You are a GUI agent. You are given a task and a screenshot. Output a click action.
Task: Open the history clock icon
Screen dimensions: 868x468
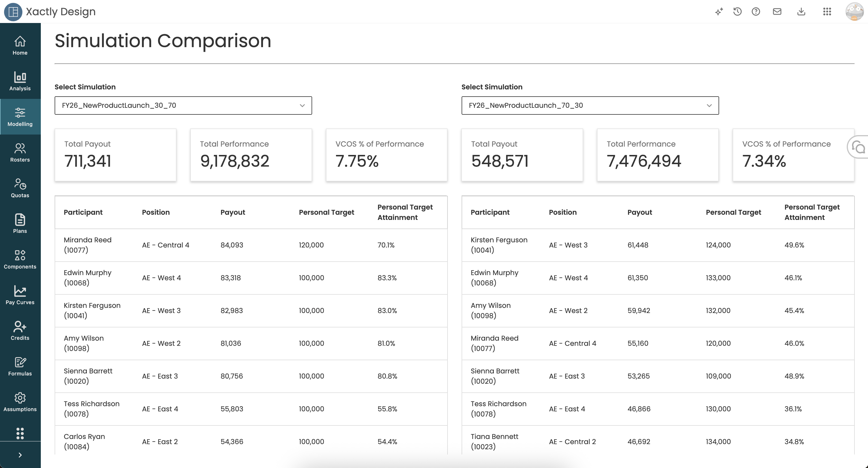tap(737, 12)
